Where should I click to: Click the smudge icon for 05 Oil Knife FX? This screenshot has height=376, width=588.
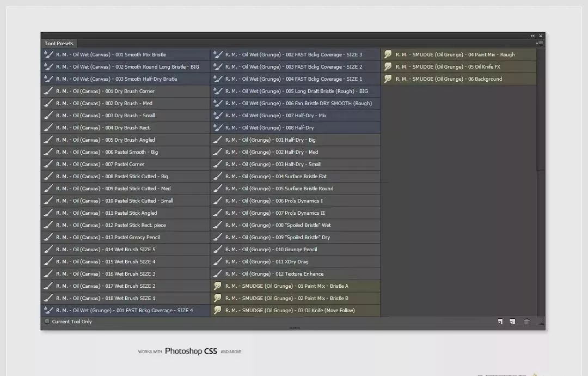pyautogui.click(x=388, y=66)
